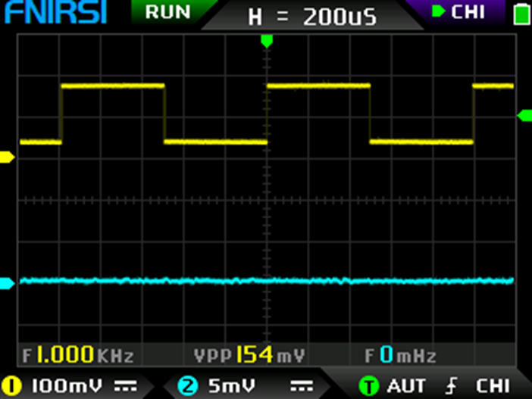Select the H = 200uS timebase setting
Image resolution: width=532 pixels, height=399 pixels.
[x=312, y=17]
